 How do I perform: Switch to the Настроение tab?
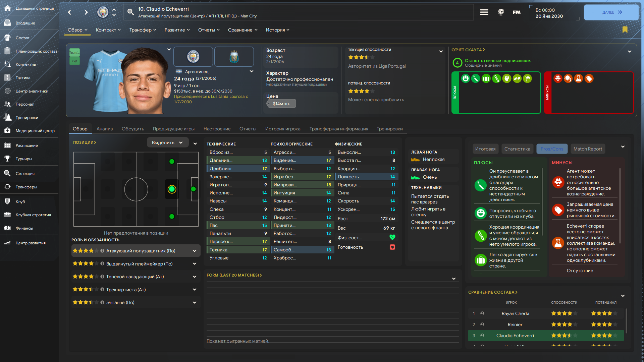click(x=217, y=129)
